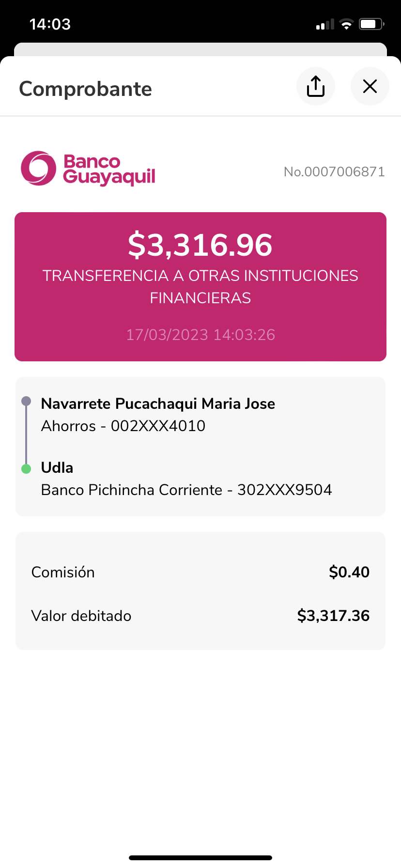Screen dimensions: 401x868
Task: Tap the receipt number No.0007006871
Action: (x=334, y=172)
